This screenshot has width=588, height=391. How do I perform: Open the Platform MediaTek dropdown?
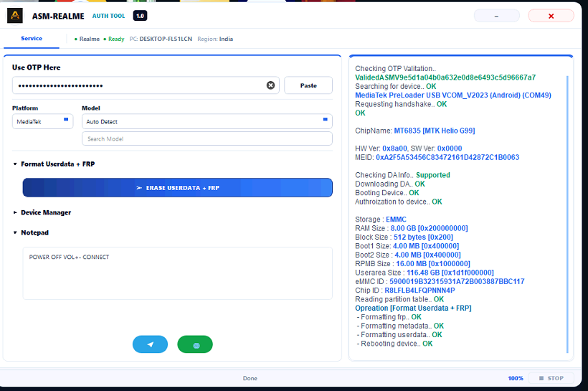point(43,121)
